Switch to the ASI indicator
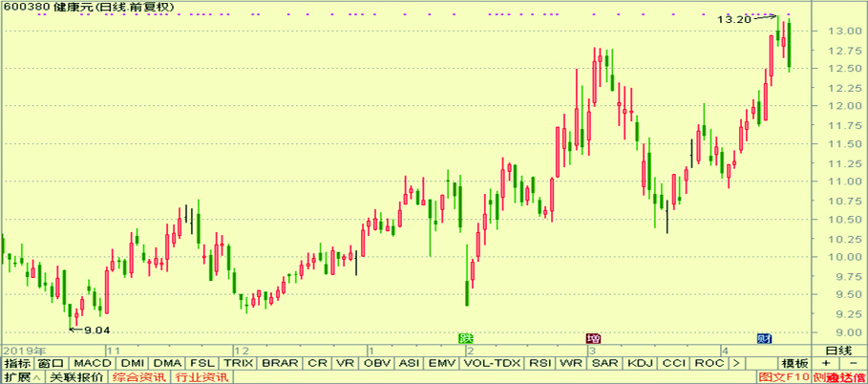This screenshot has height=384, width=868. click(410, 364)
